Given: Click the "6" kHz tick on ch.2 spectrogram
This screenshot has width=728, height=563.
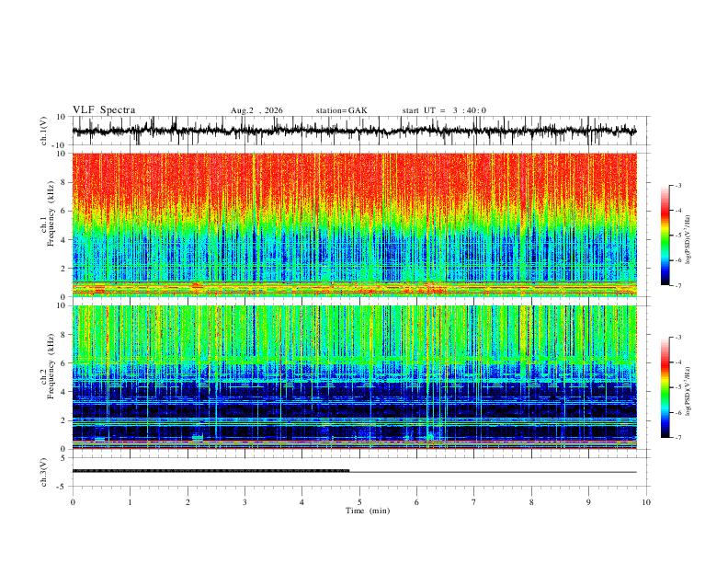Looking at the screenshot, I should [63, 363].
